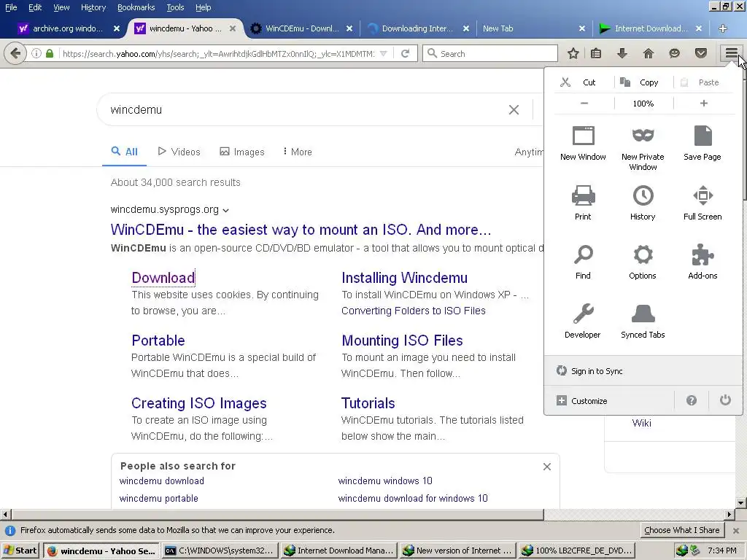Open the Help menu question mark
Screen dimensions: 747x560
click(692, 400)
